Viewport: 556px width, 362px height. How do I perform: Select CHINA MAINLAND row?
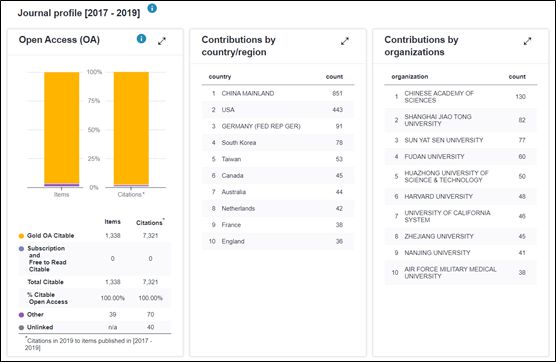[x=278, y=94]
